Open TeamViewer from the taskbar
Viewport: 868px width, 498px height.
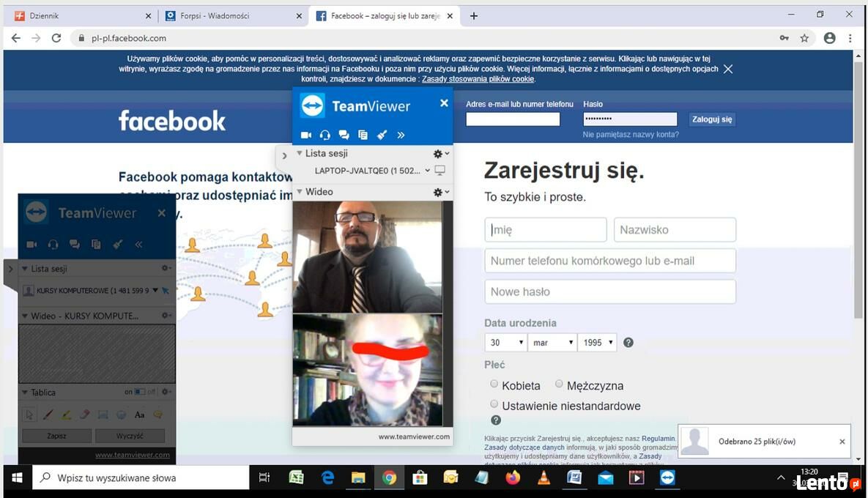click(x=667, y=477)
